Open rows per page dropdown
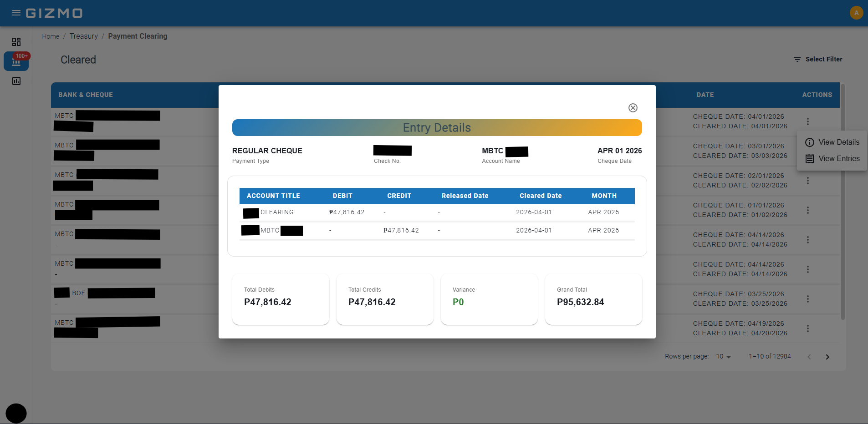 (x=723, y=357)
